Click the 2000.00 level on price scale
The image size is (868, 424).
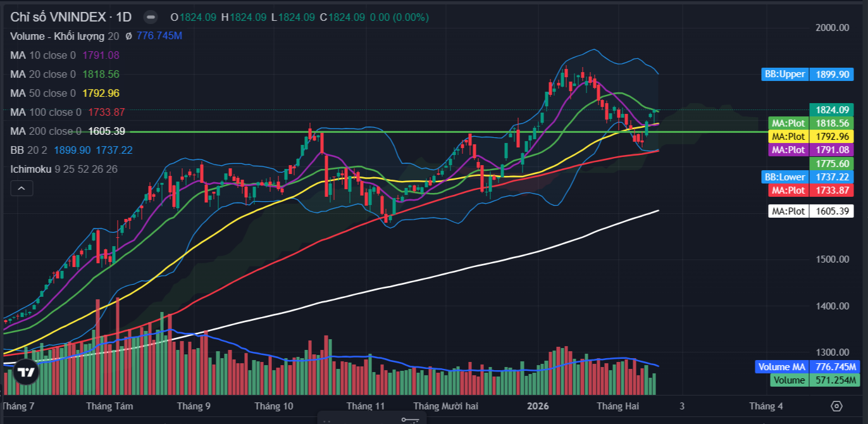[832, 27]
